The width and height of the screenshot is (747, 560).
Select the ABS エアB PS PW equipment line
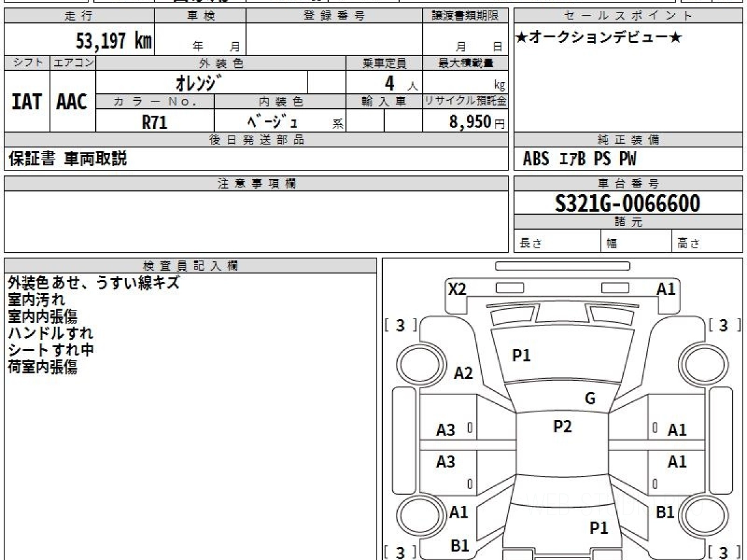coord(580,159)
